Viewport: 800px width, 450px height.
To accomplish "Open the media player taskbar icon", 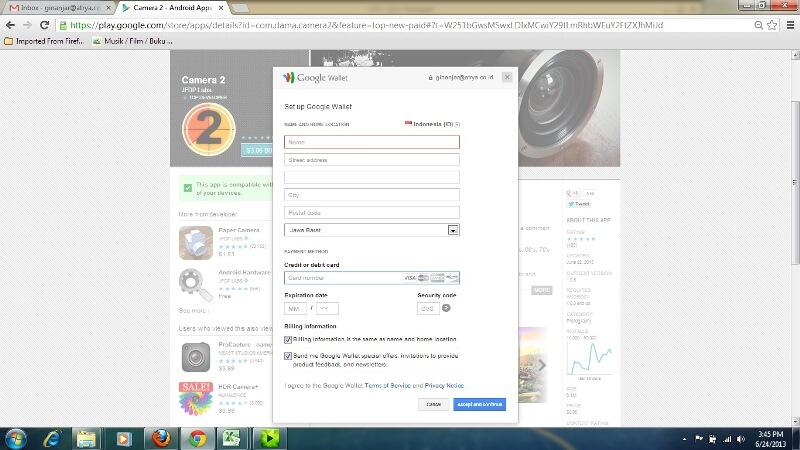I will coord(123,439).
